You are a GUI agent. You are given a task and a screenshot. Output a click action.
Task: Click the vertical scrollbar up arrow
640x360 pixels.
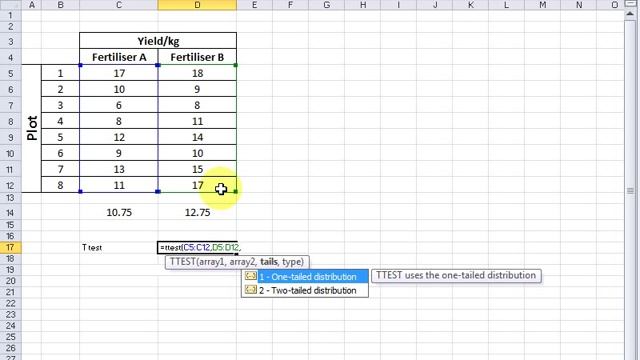point(630,14)
